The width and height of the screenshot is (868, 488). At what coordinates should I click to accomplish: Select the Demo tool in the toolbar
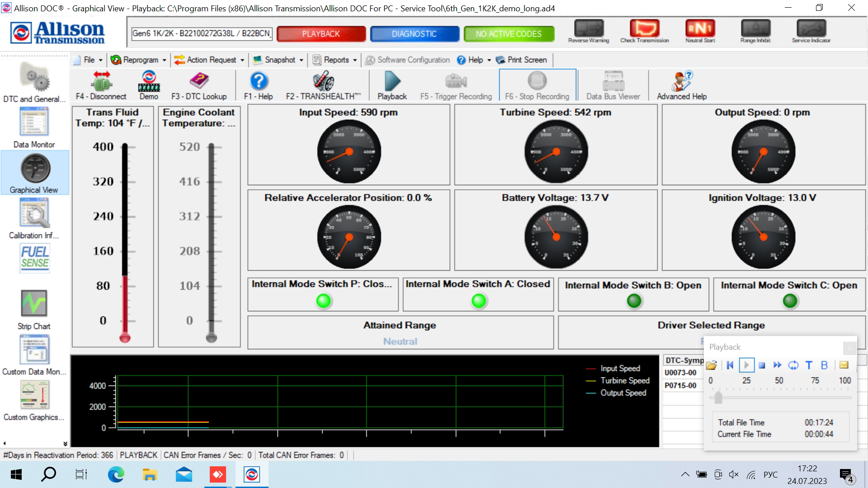(x=148, y=85)
